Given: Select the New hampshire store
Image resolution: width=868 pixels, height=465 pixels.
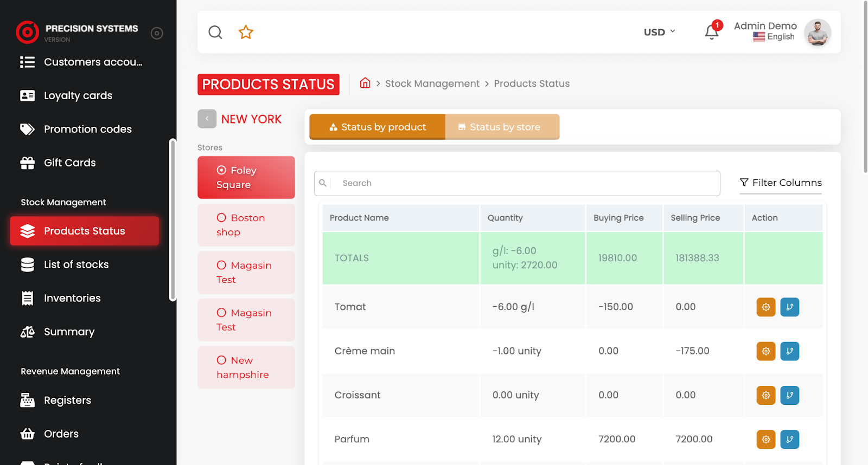Looking at the screenshot, I should pyautogui.click(x=246, y=367).
